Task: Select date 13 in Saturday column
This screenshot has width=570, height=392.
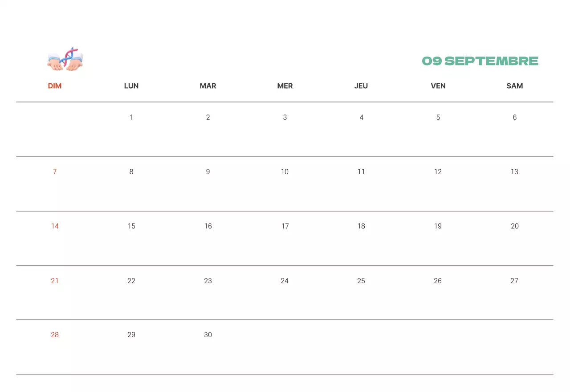Action: pos(514,172)
